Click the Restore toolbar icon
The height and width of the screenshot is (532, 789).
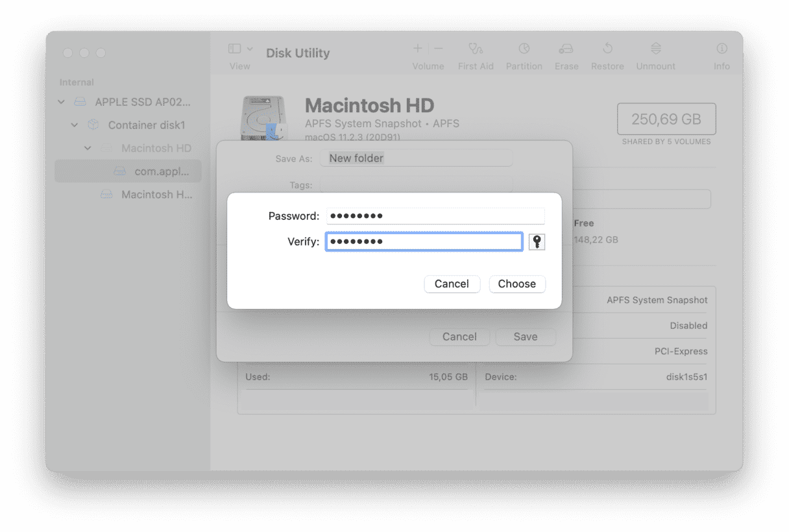coord(607,49)
